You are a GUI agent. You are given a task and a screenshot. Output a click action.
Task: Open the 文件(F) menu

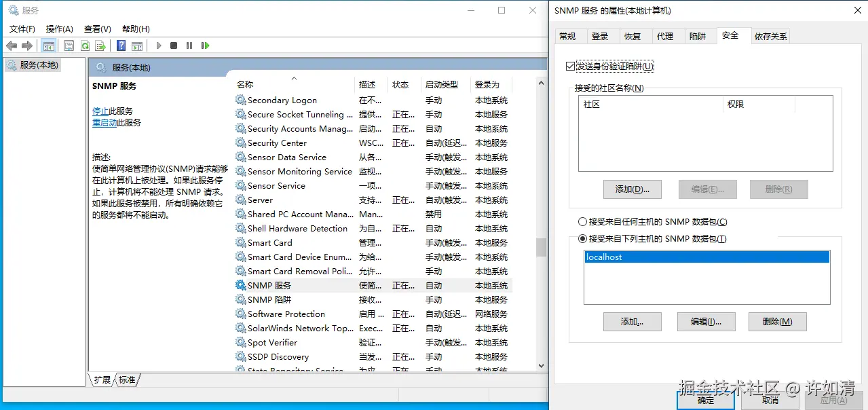click(22, 29)
